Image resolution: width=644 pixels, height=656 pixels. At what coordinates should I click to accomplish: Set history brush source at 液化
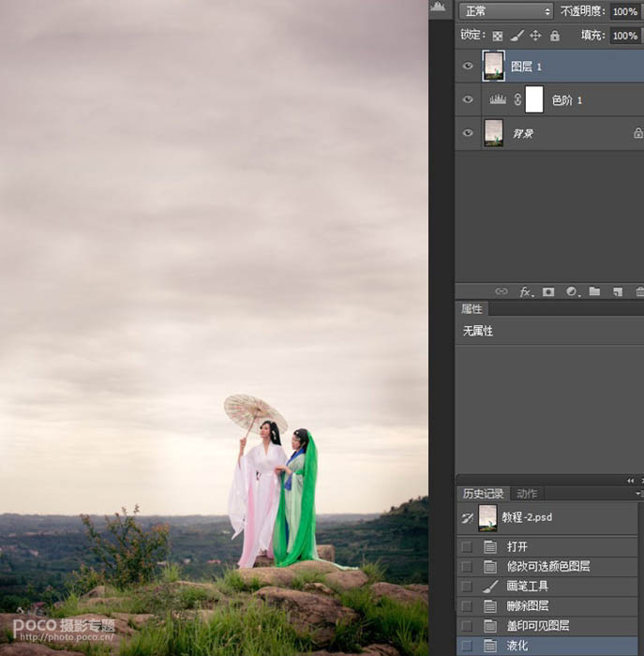[x=467, y=646]
